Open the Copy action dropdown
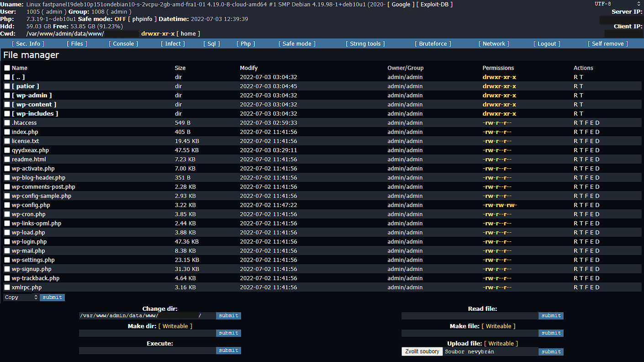644x362 pixels. pyautogui.click(x=21, y=298)
